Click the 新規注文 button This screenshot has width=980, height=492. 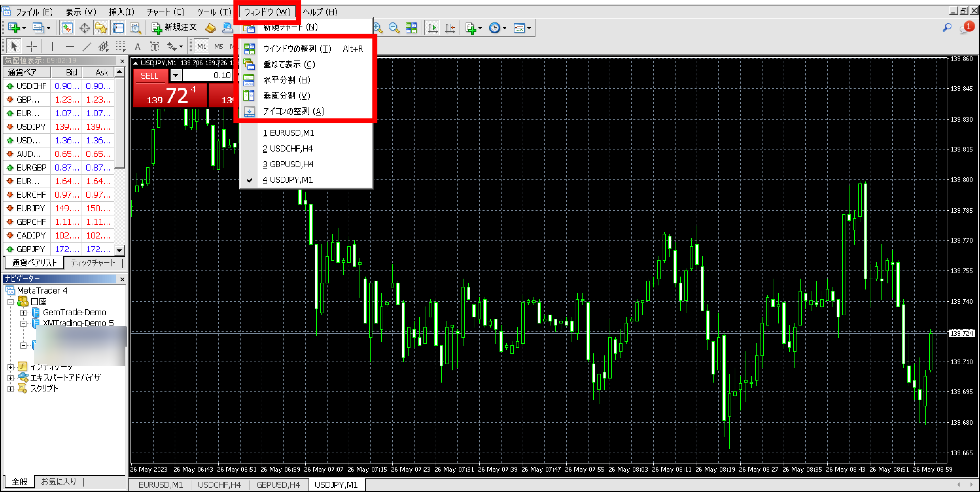(x=175, y=28)
